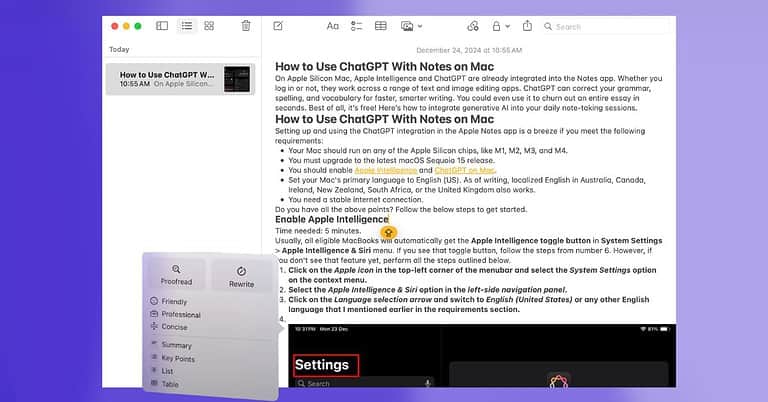Click the Search field inside embedded Settings image
Screen dimensions: 768x402
tap(364, 383)
